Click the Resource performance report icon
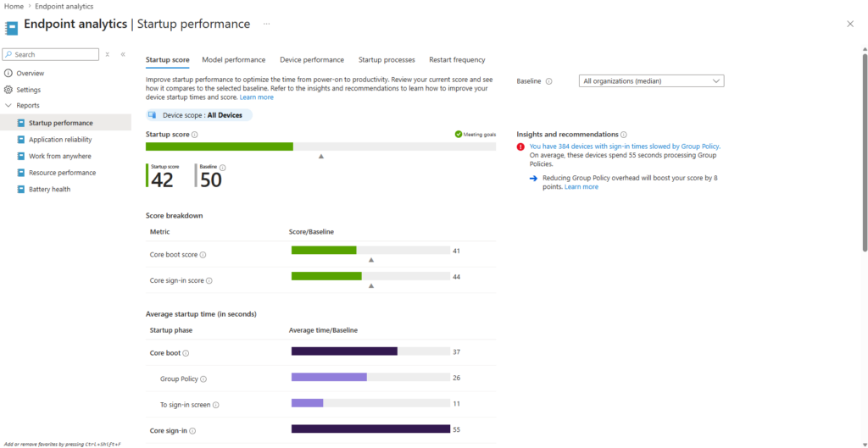Viewport: 868px width, 448px height. (x=21, y=173)
